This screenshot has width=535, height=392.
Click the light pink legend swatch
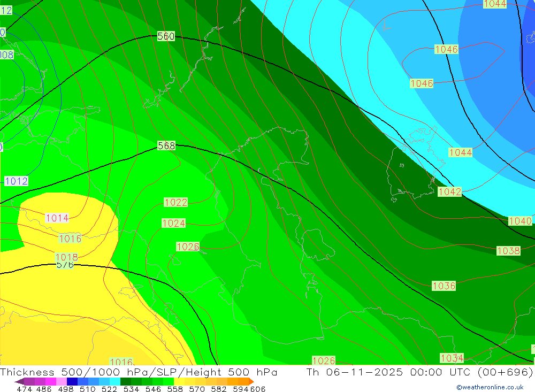[61, 381]
